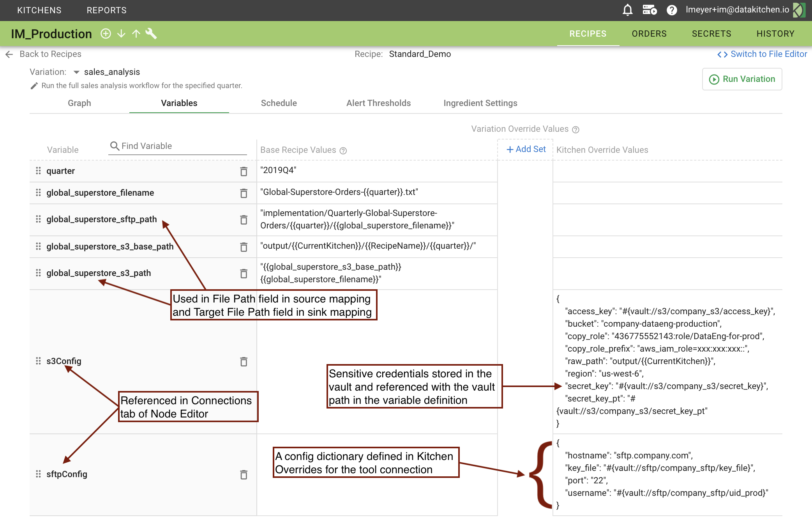Image resolution: width=812 pixels, height=520 pixels.
Task: Open the Alert Thresholds tab
Action: (x=378, y=103)
